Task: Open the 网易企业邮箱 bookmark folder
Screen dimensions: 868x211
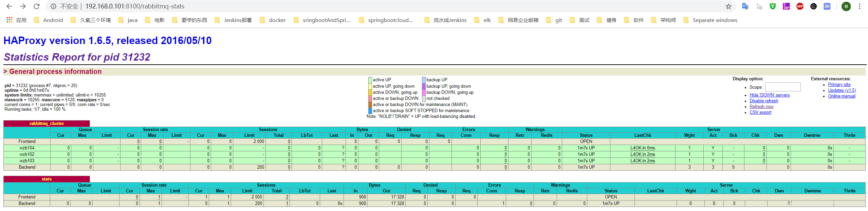Action: coord(518,20)
